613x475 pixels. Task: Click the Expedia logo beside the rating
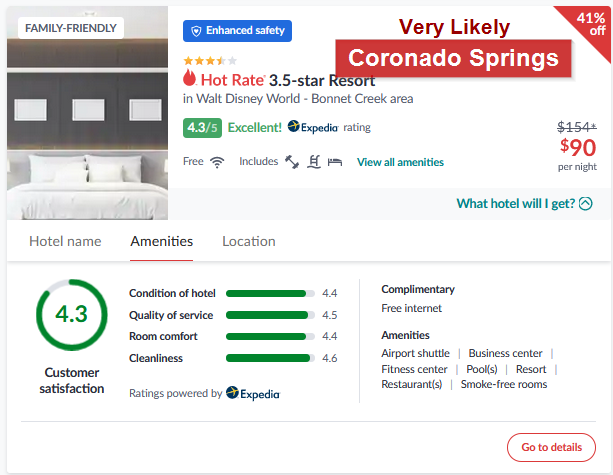(x=313, y=127)
